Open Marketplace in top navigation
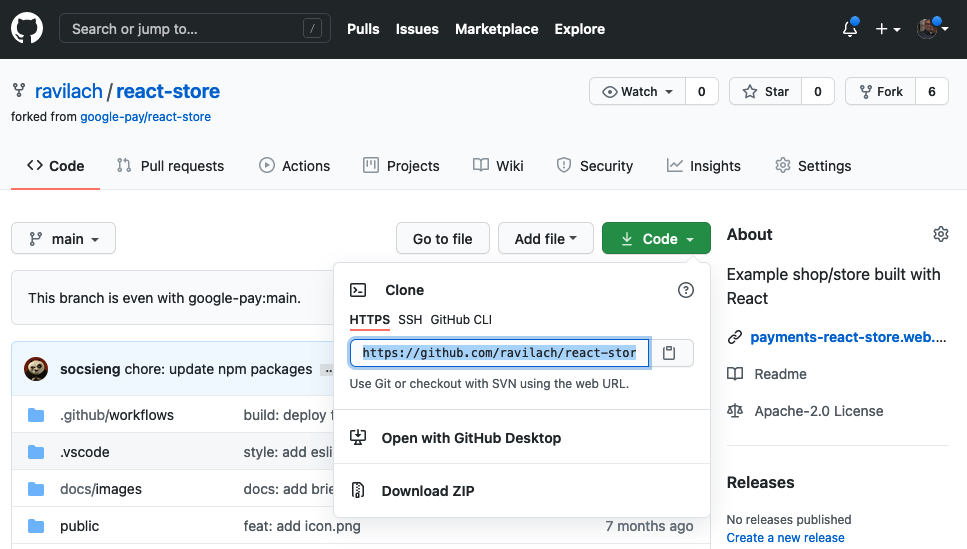Image resolution: width=967 pixels, height=549 pixels. coord(496,29)
